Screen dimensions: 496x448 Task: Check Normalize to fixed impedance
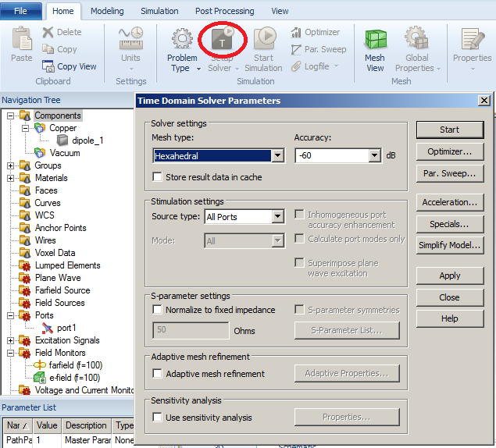[x=158, y=310]
